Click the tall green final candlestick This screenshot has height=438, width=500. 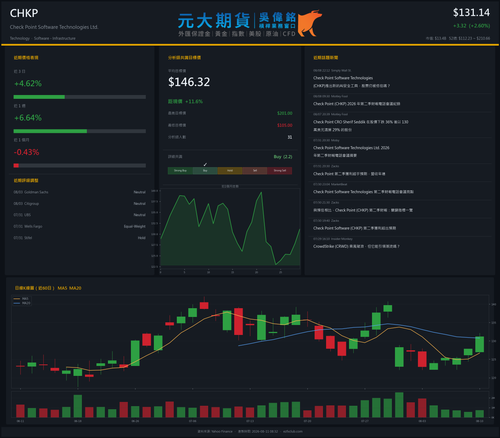[479, 344]
